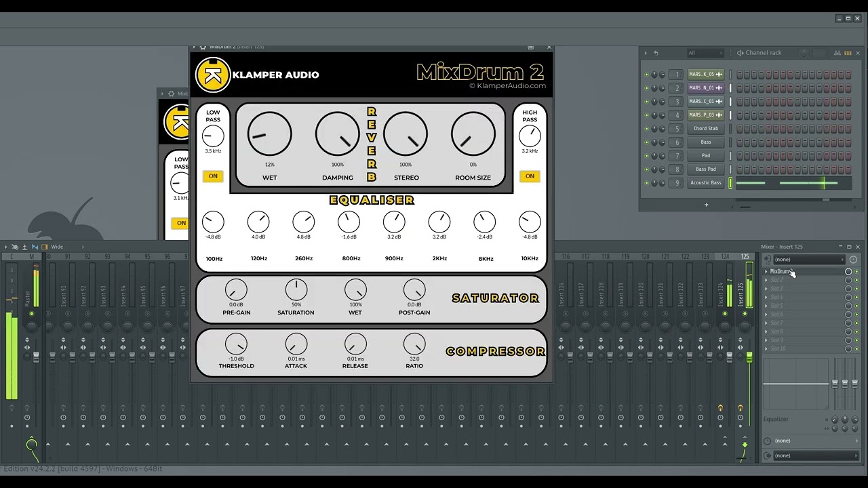Toggle Insert 125 mute light
The height and width of the screenshot is (488, 868).
[745, 314]
